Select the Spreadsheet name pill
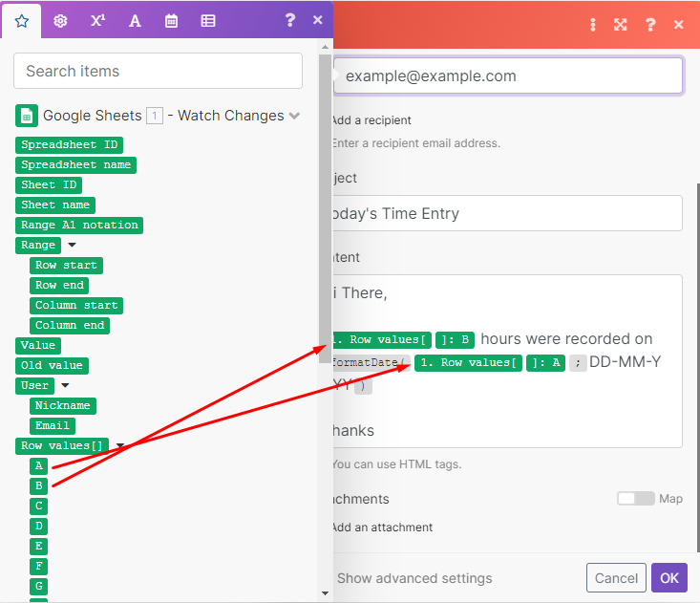The image size is (700, 603). click(75, 164)
